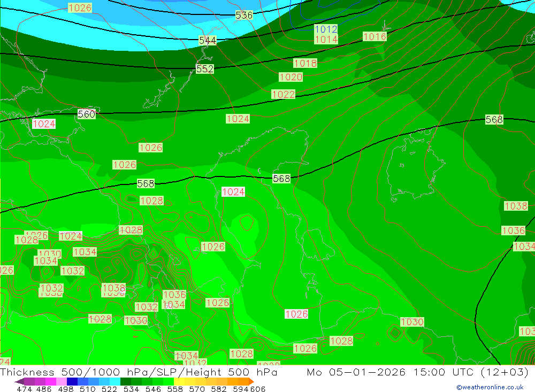Select the 560 height contour label
The width and height of the screenshot is (535, 392).
click(x=86, y=114)
